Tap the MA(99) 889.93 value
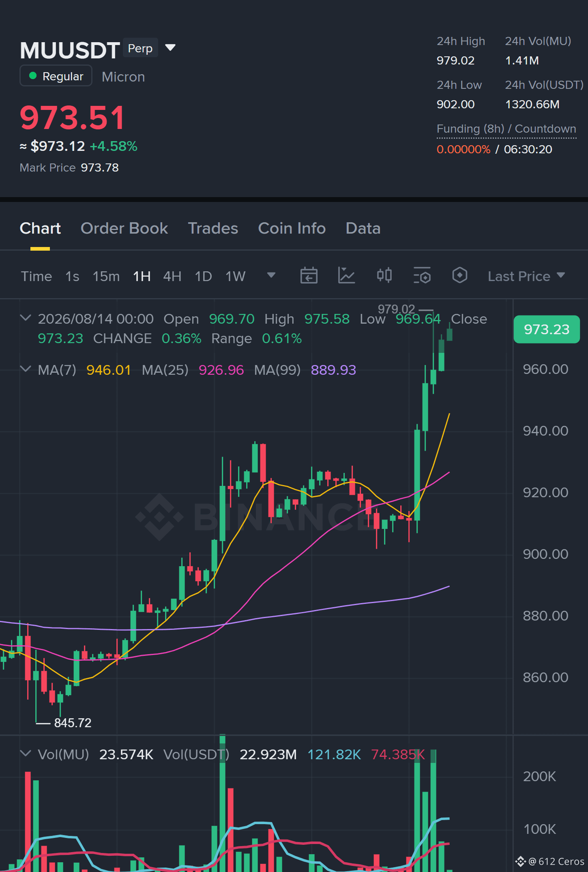 click(333, 370)
